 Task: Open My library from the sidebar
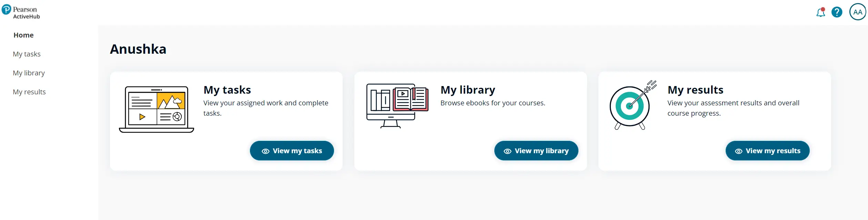tap(29, 73)
